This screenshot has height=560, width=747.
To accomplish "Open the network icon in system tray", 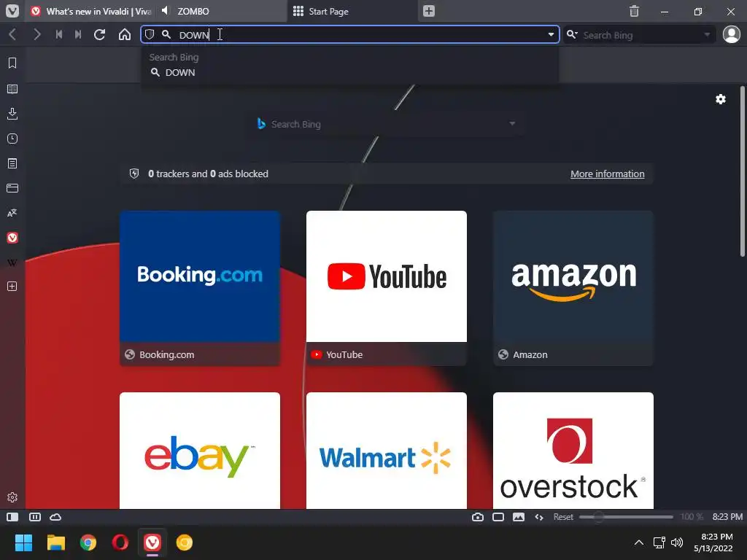I will point(659,542).
